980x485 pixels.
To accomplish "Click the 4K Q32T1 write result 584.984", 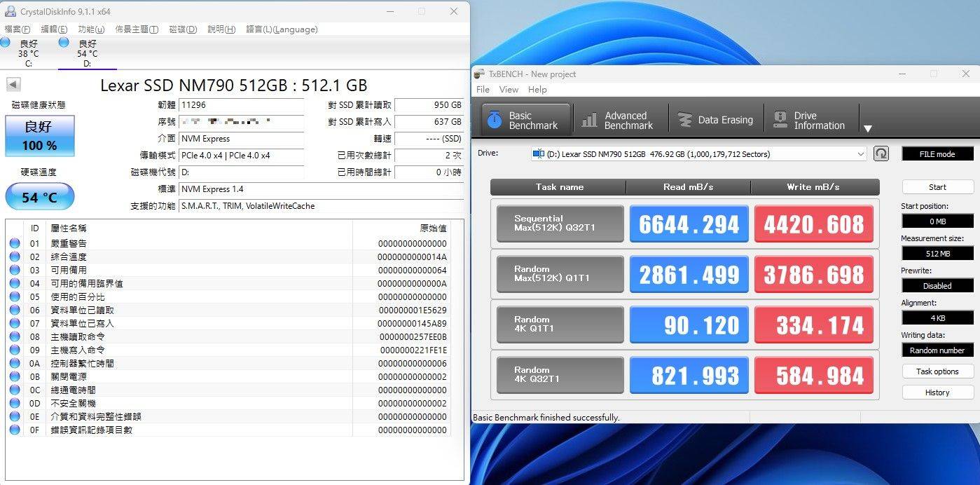I will pos(814,375).
